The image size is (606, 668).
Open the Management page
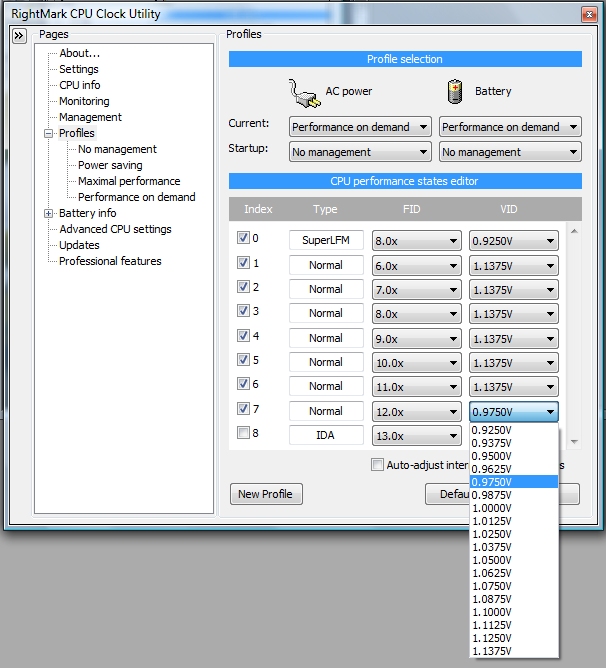tap(90, 117)
